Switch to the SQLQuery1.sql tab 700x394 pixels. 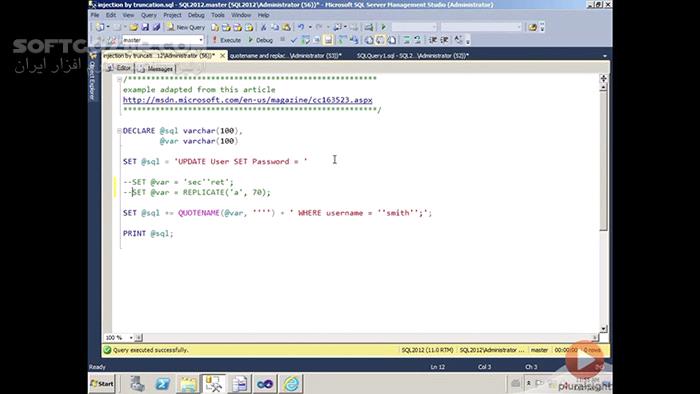click(x=412, y=56)
